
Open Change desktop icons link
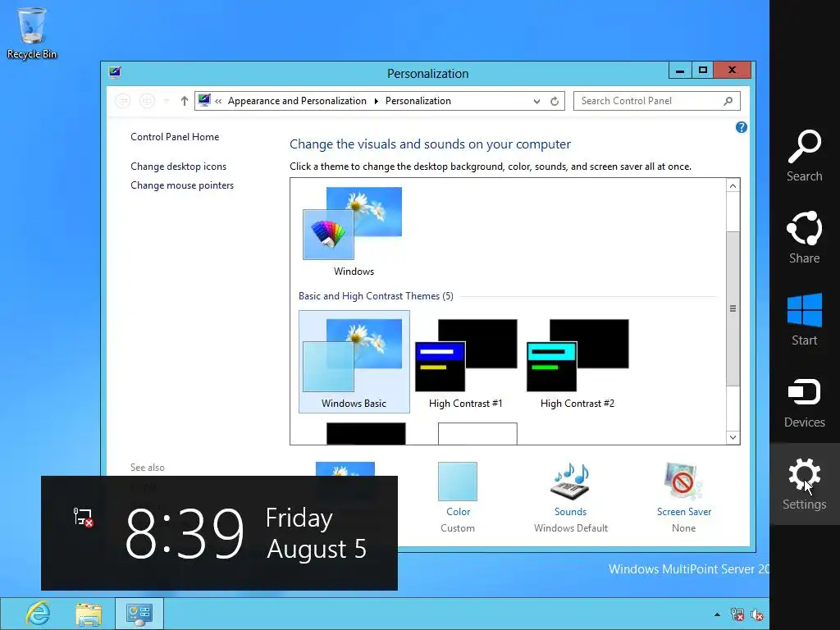click(x=178, y=166)
